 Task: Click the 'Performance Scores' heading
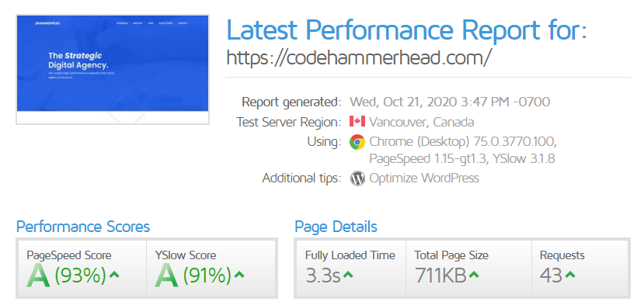pos(83,227)
